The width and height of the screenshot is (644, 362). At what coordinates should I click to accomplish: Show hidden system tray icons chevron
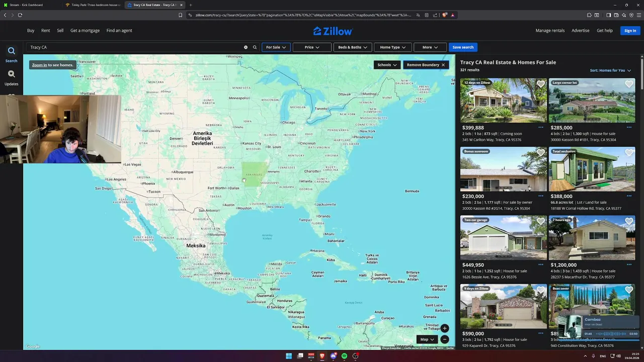point(585,356)
